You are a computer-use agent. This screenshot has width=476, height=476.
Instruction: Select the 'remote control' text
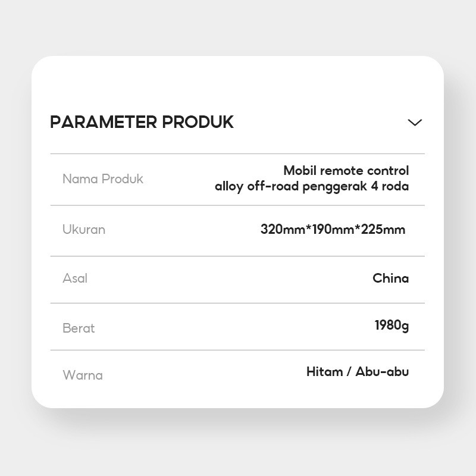point(364,171)
